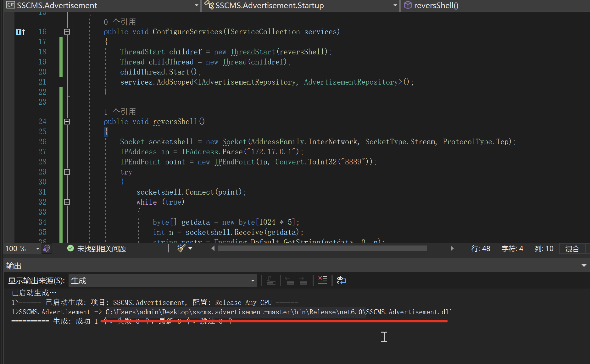The image size is (590, 364).
Task: Click ConfigureServices method name on line 16
Action: click(x=187, y=32)
